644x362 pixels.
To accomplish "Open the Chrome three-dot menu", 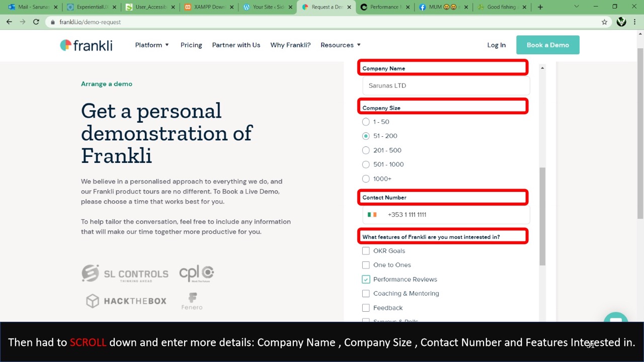I will coord(635,22).
